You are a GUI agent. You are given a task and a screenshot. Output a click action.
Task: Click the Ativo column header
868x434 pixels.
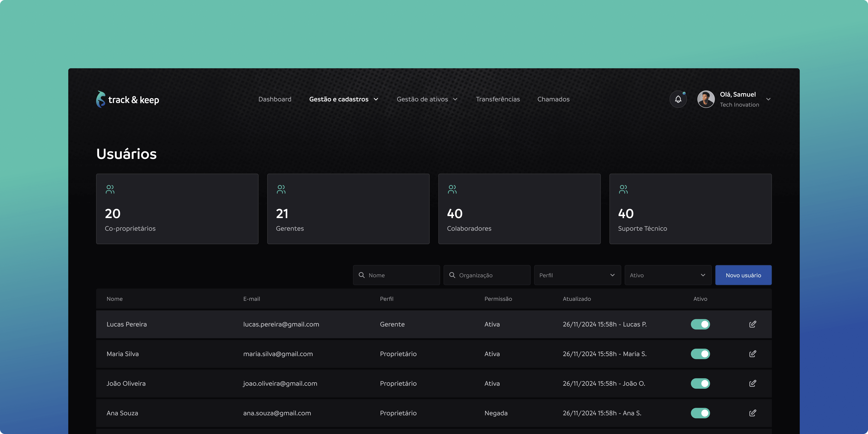pyautogui.click(x=700, y=299)
